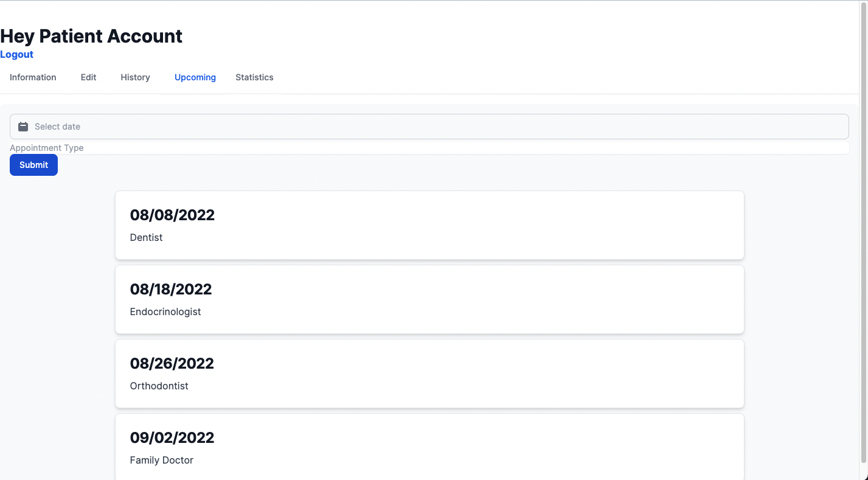
Task: Click the Orthodontist appointment label
Action: pos(159,386)
